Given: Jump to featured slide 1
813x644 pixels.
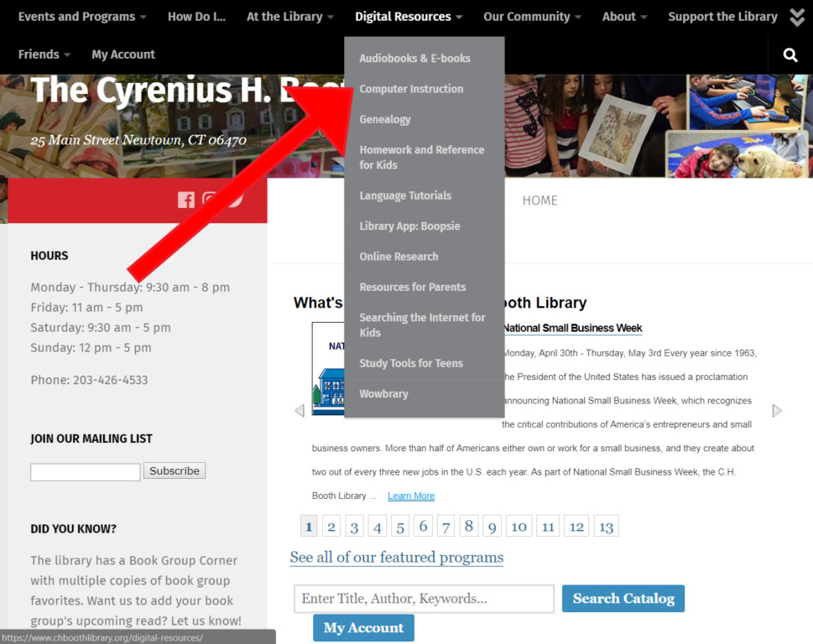Looking at the screenshot, I should [309, 527].
